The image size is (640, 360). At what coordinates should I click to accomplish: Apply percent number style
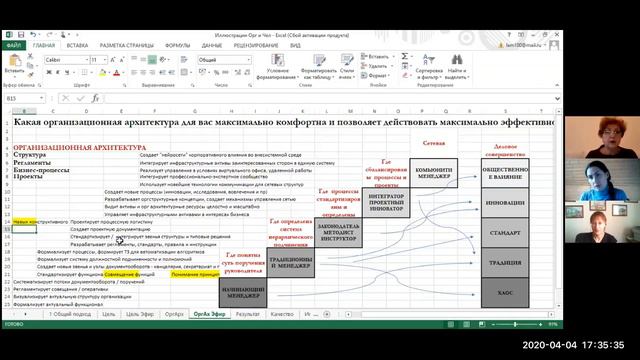[216, 72]
